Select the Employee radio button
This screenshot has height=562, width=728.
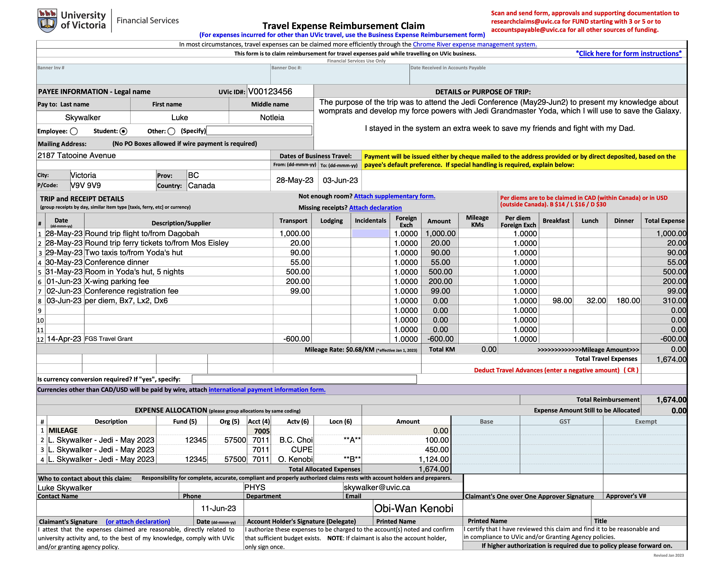click(x=74, y=131)
